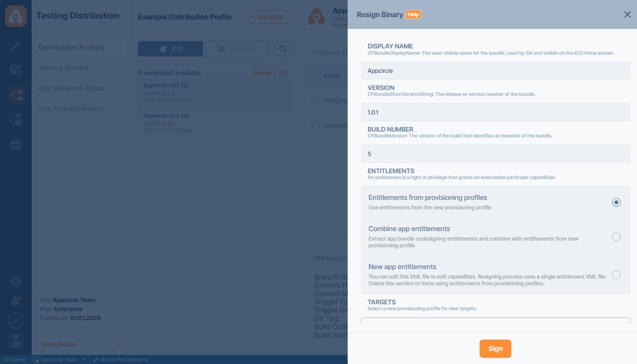The height and width of the screenshot is (364, 637).
Task: Open three-dot menu for Appcircle 1.0.1 (5)
Action: pos(283,85)
